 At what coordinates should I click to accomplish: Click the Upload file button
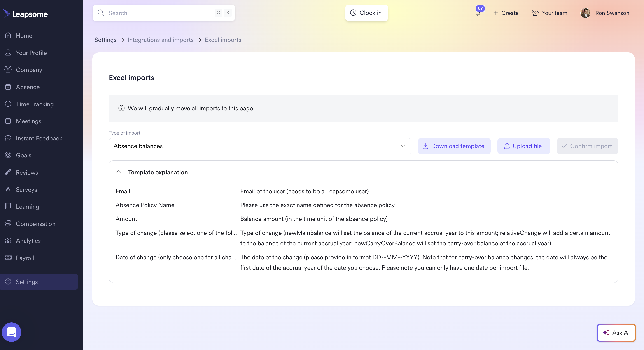[524, 146]
